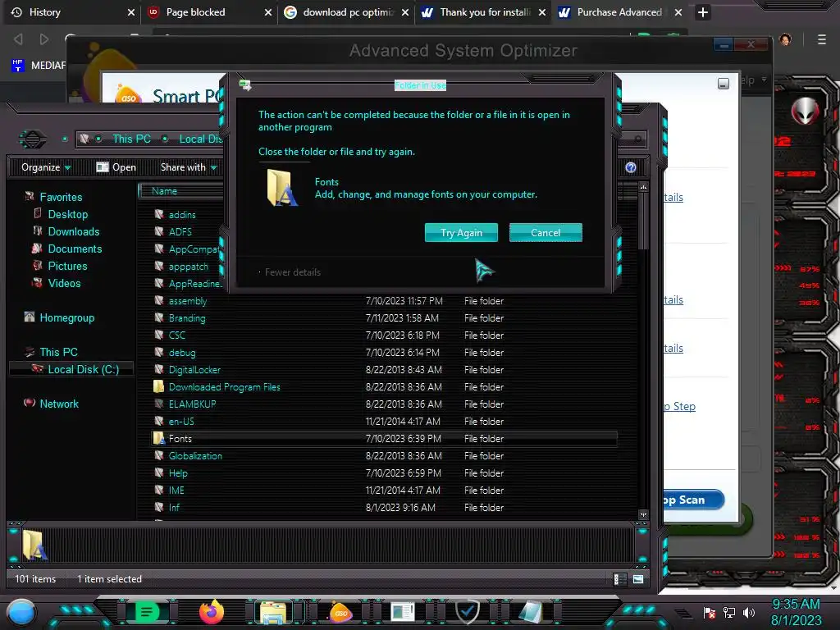Click the Fonts folder icon in file list

pyautogui.click(x=158, y=438)
